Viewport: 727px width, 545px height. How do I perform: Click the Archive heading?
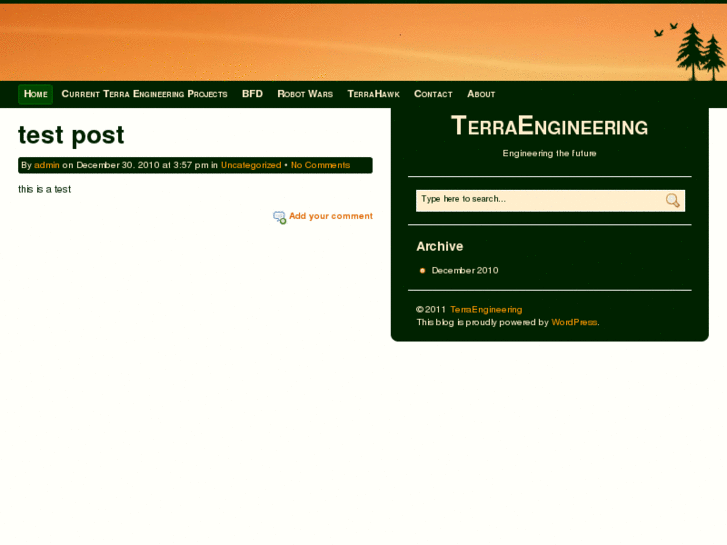440,246
